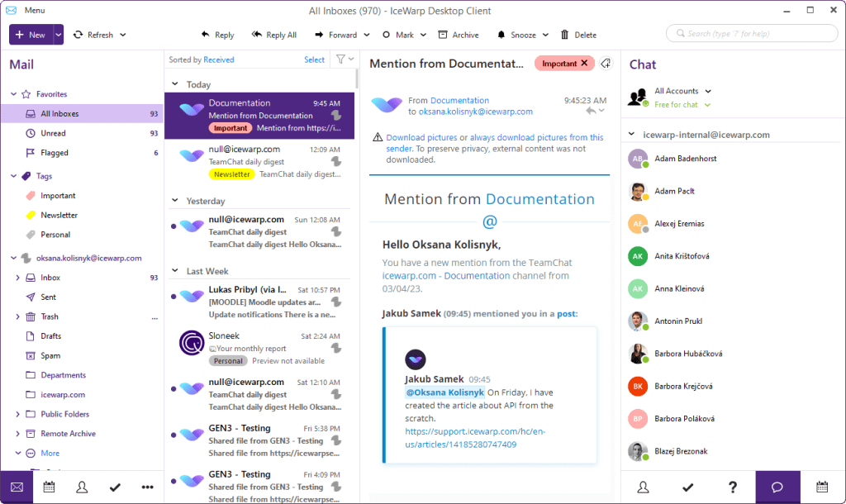Click the add tag icon beside Important
The height and width of the screenshot is (504, 846).
click(606, 63)
